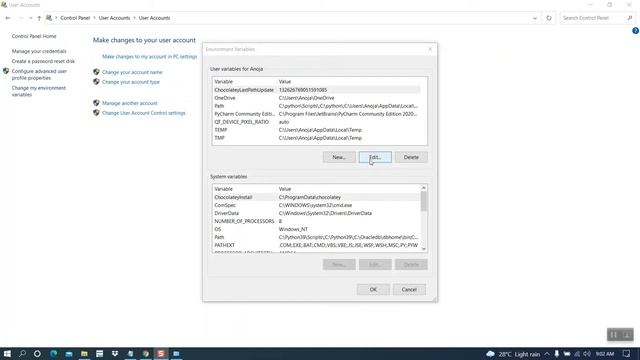
Task: Go back with the Control Panel back arrow
Action: pyautogui.click(x=8, y=18)
